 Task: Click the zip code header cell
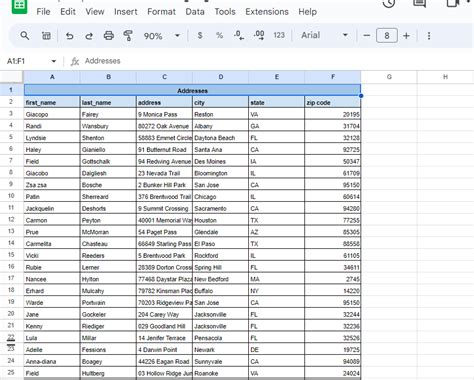[x=333, y=102]
